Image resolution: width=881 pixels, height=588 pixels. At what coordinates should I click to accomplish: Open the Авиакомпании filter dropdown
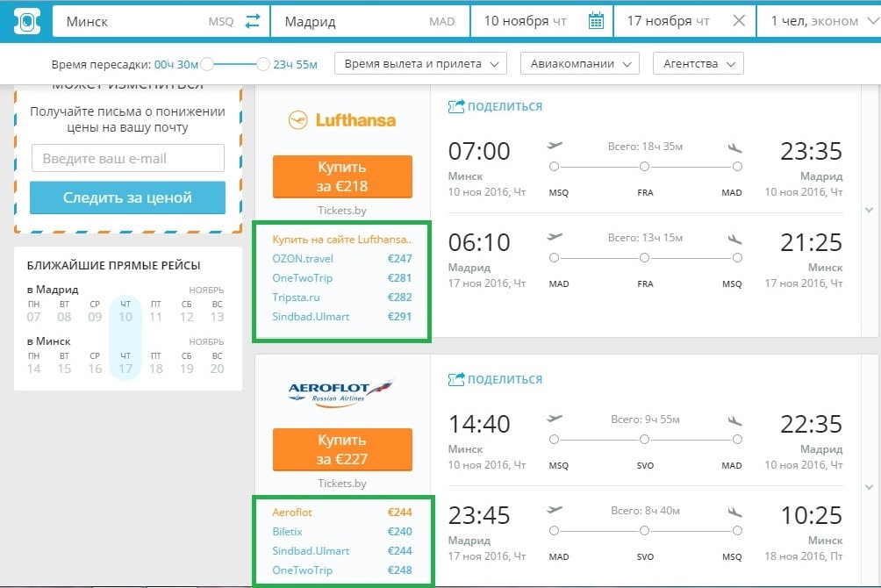click(580, 63)
